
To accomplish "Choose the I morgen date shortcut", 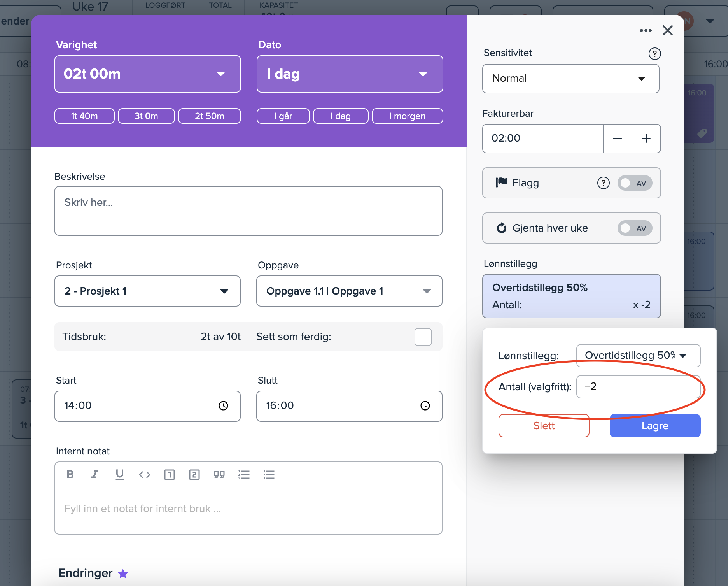I will coord(407,116).
